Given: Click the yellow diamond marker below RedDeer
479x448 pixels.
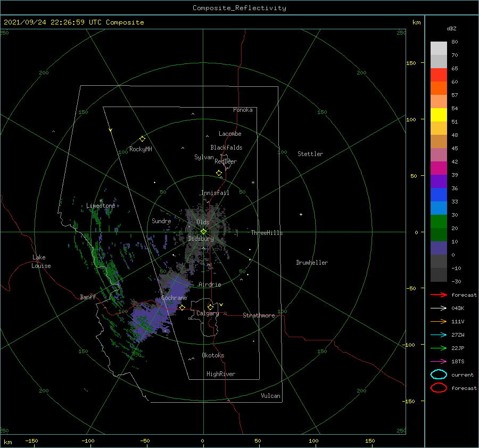Looking at the screenshot, I should (219, 173).
